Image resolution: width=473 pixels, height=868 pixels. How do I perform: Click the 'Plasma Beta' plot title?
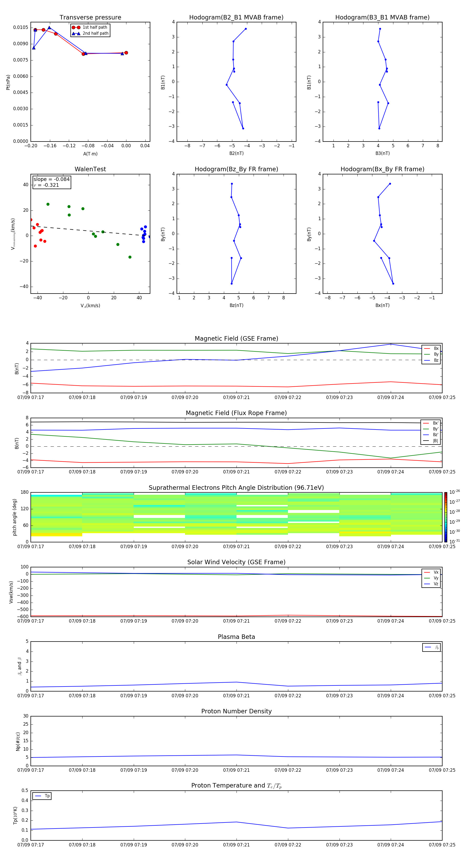pyautogui.click(x=236, y=637)
